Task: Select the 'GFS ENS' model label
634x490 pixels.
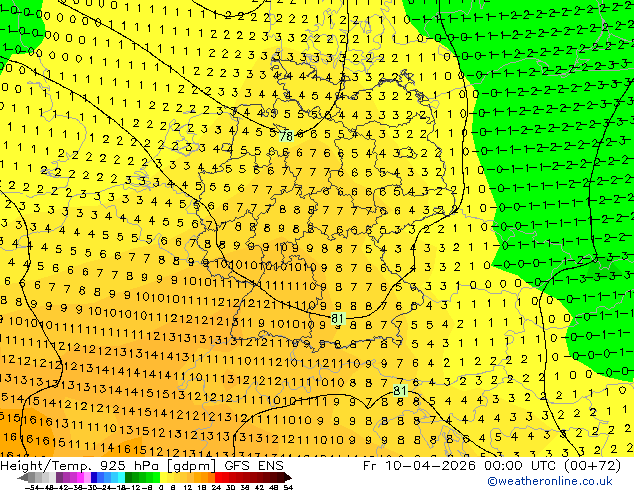Action: click(x=254, y=466)
